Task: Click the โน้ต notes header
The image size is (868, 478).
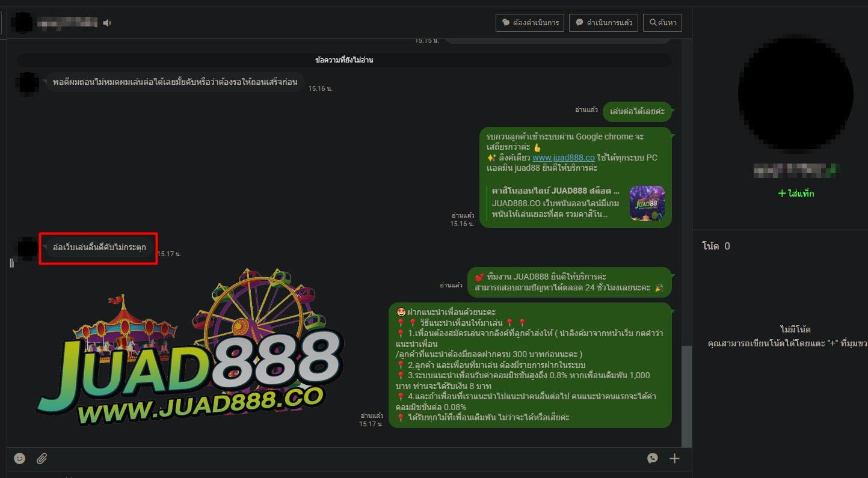Action: click(x=716, y=246)
